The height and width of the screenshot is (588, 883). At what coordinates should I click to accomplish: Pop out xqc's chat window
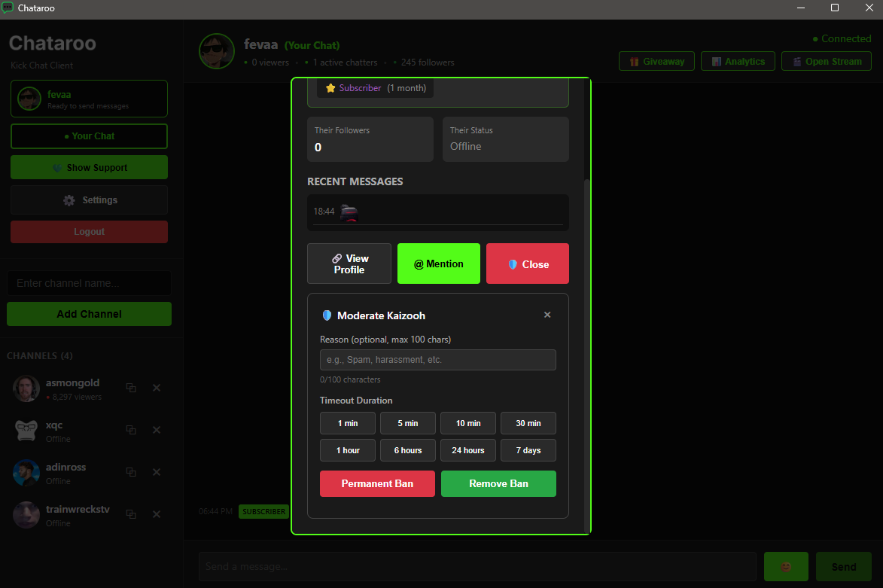pyautogui.click(x=130, y=429)
